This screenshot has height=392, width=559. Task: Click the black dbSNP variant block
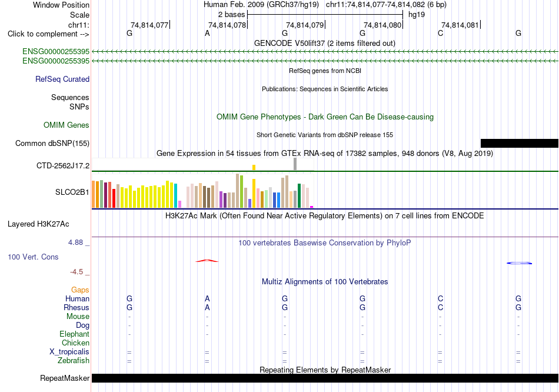click(x=520, y=144)
